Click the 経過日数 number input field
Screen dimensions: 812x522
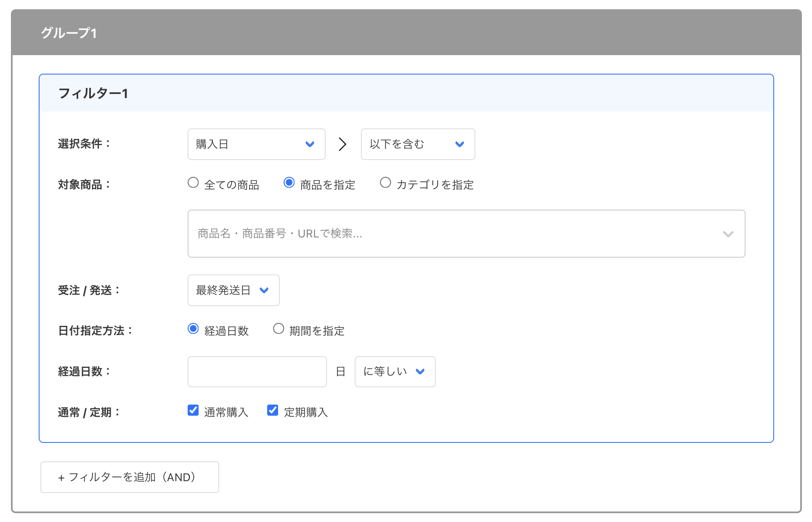tap(257, 371)
